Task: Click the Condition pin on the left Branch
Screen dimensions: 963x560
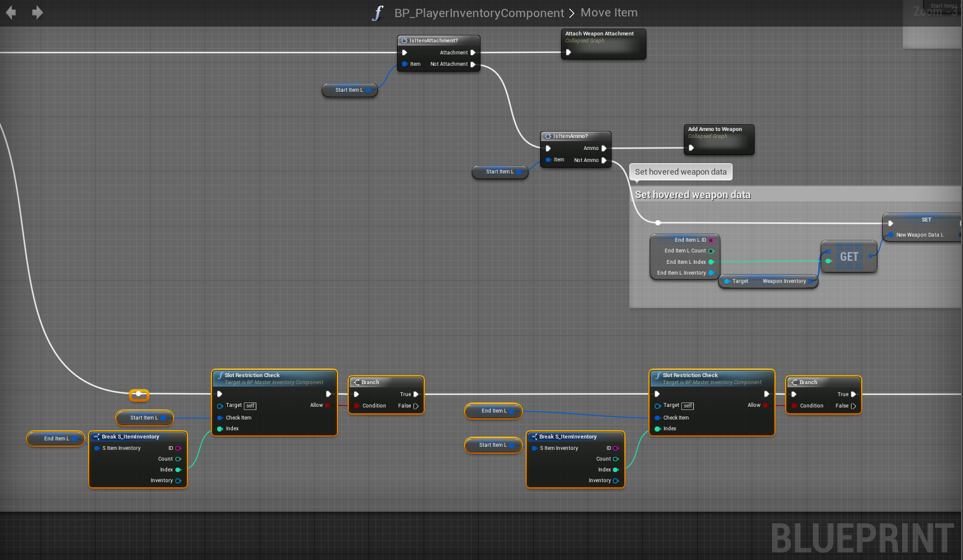Action: pyautogui.click(x=357, y=406)
